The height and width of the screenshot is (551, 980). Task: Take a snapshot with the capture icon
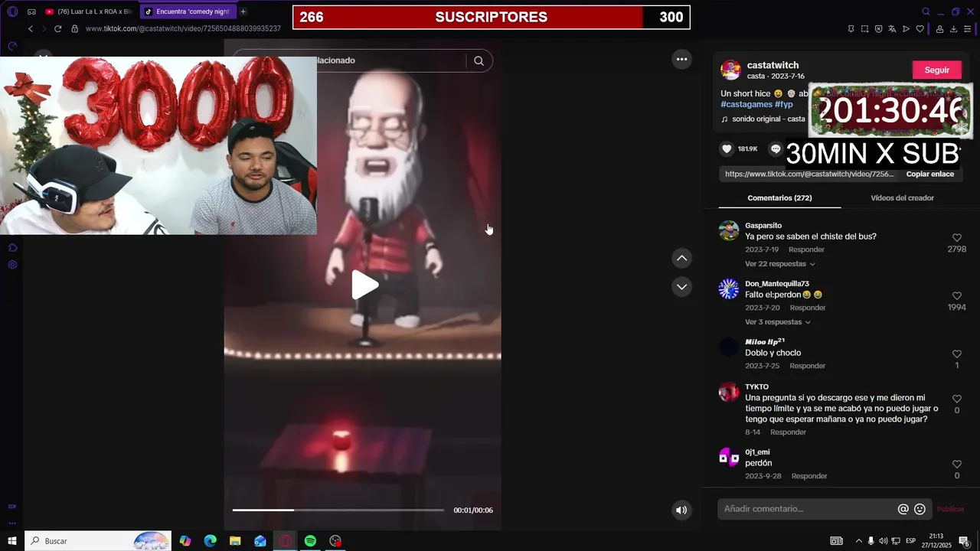tap(864, 29)
